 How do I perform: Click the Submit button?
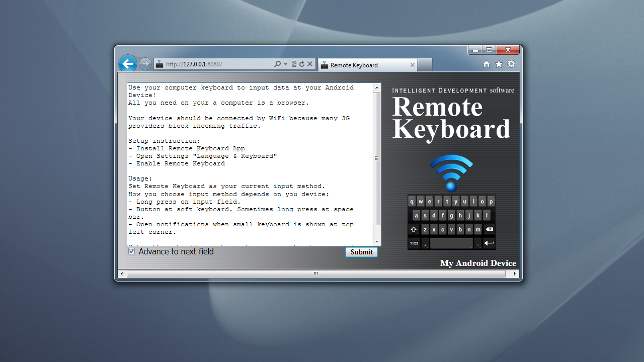(x=361, y=252)
